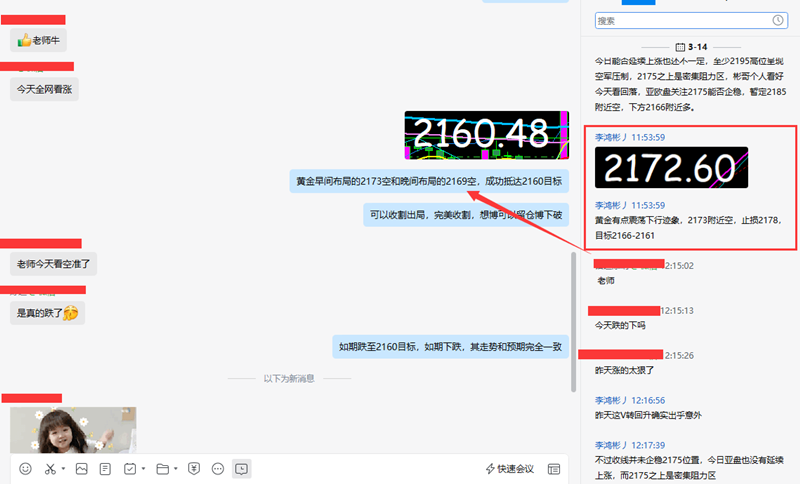Click the 今天全网看涨 chat bubble
800x484 pixels.
click(44, 89)
